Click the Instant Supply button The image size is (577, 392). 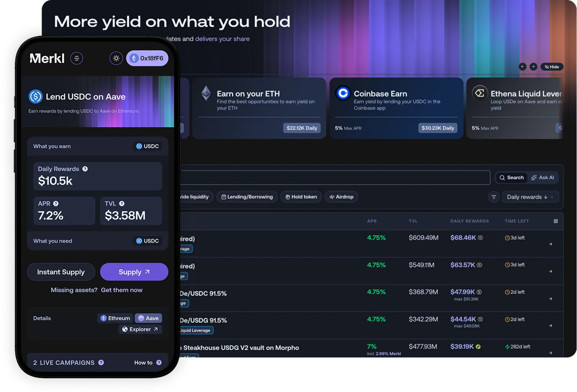61,272
